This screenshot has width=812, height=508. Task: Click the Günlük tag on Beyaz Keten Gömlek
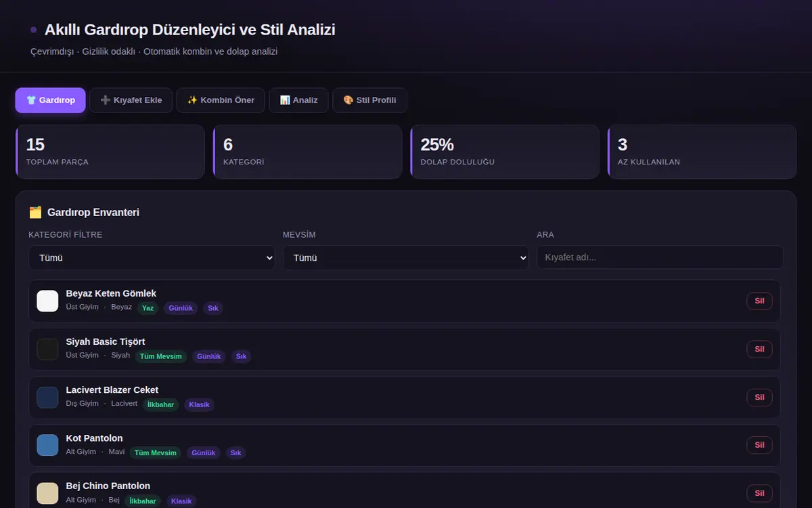coord(181,308)
